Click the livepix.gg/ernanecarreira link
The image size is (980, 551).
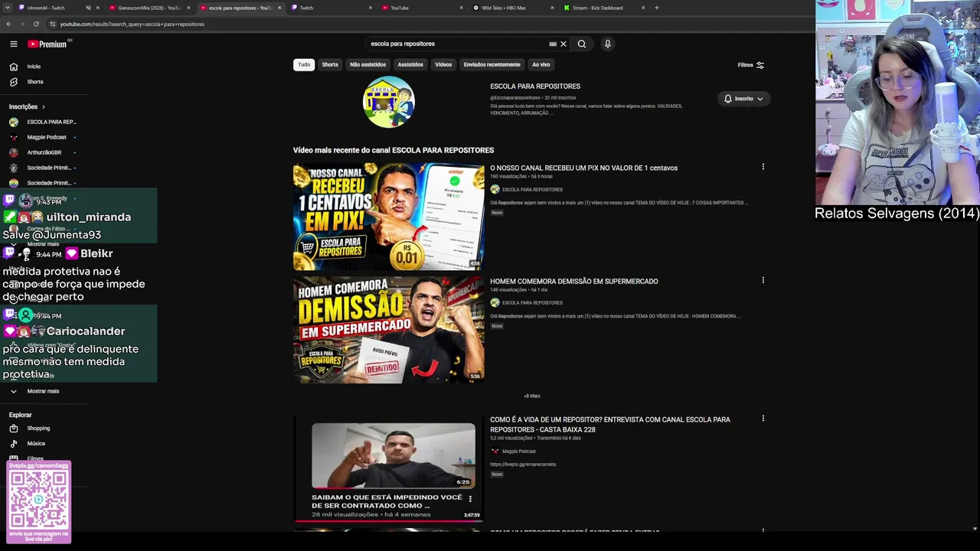pos(524,465)
